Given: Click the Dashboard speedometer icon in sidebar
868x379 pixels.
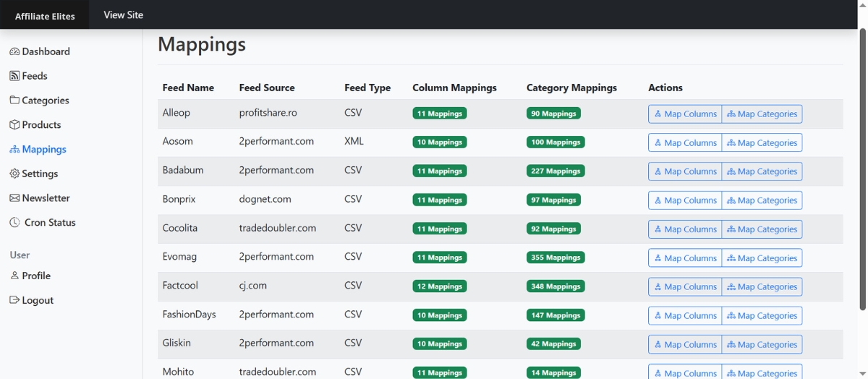Looking at the screenshot, I should pyautogui.click(x=14, y=51).
